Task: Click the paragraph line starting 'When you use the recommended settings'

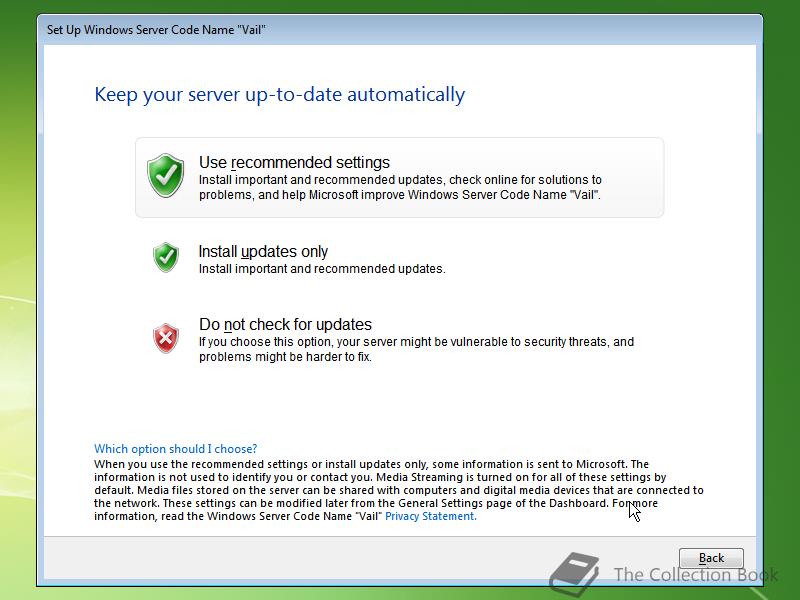Action: click(371, 464)
